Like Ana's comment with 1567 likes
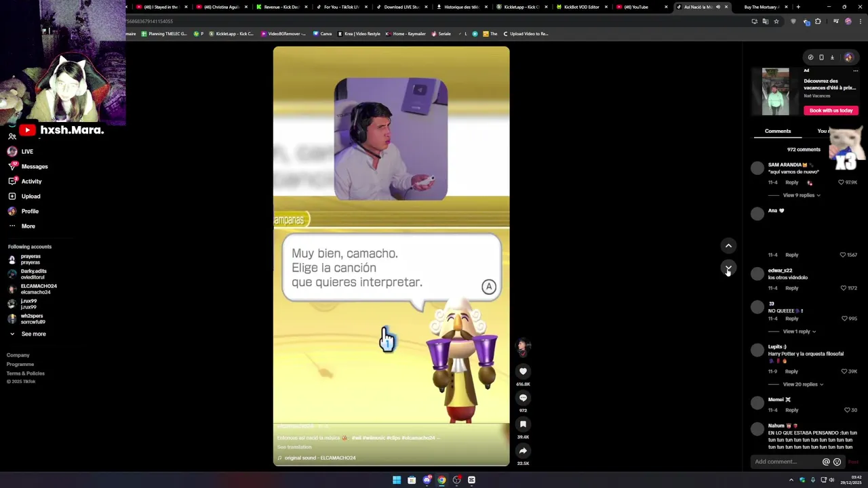 pyautogui.click(x=843, y=255)
